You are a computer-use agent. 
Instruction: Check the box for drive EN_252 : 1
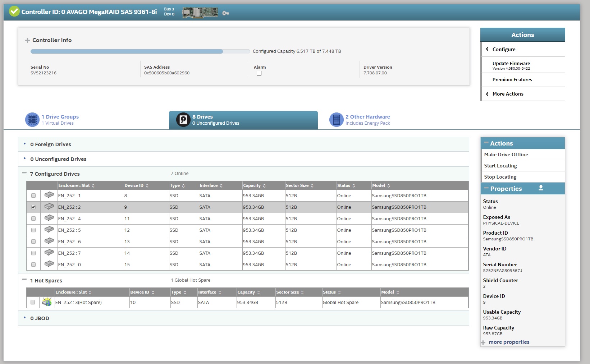point(33,195)
